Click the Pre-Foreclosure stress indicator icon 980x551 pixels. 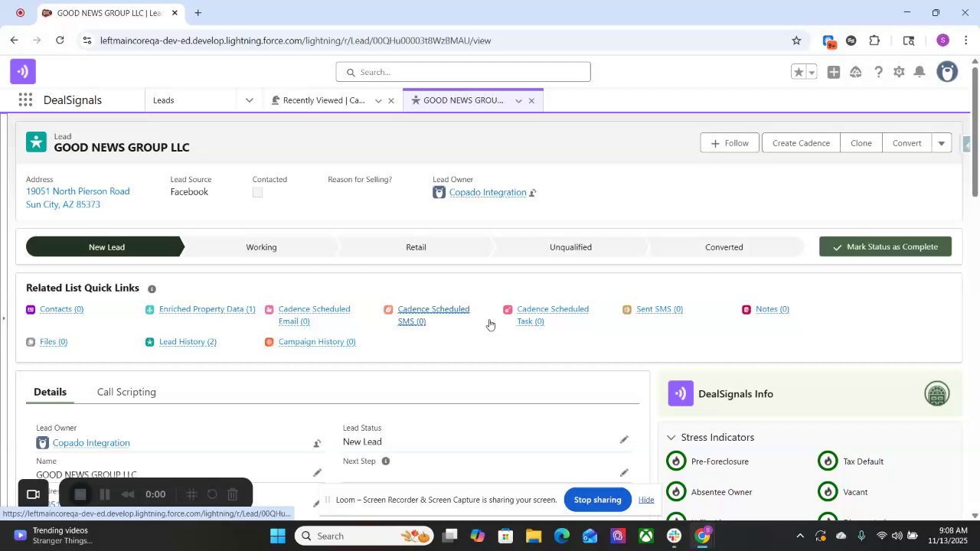[x=676, y=461]
